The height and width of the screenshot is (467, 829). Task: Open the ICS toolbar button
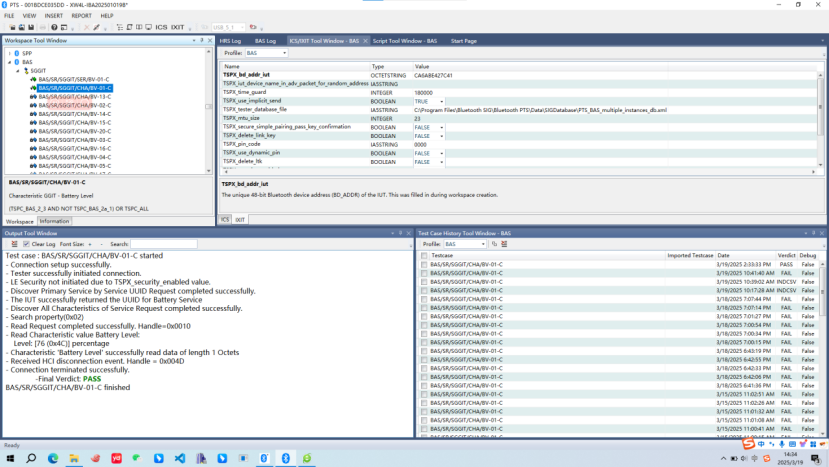point(161,28)
